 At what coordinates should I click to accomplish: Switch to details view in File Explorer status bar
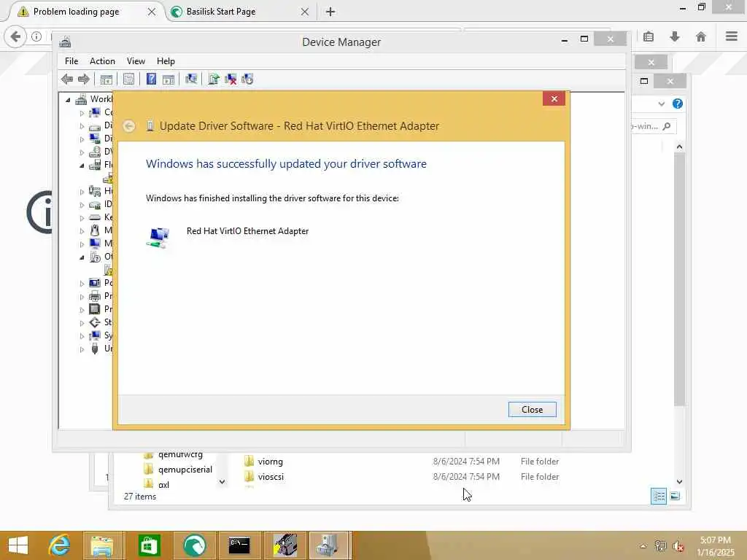[x=659, y=496]
